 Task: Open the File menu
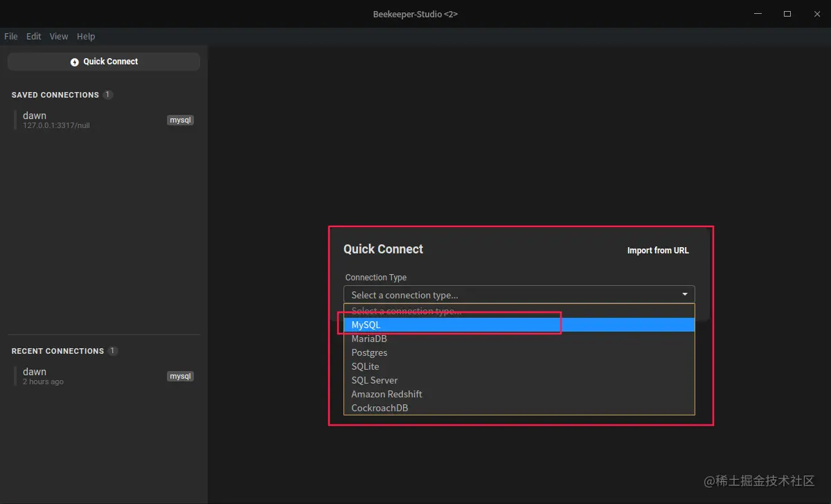pos(11,37)
